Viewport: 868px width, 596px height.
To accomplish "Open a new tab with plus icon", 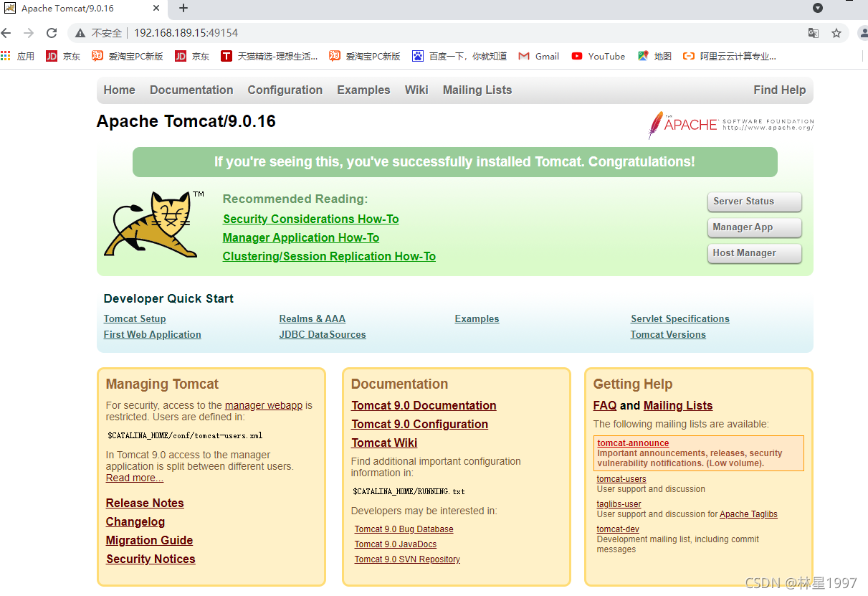I will tap(183, 8).
